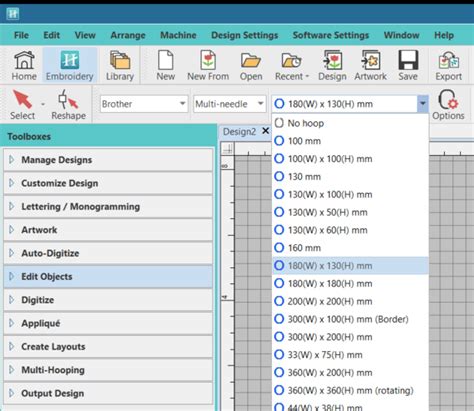Select the 100 mm hoop
This screenshot has width=474, height=411.
pyautogui.click(x=350, y=141)
